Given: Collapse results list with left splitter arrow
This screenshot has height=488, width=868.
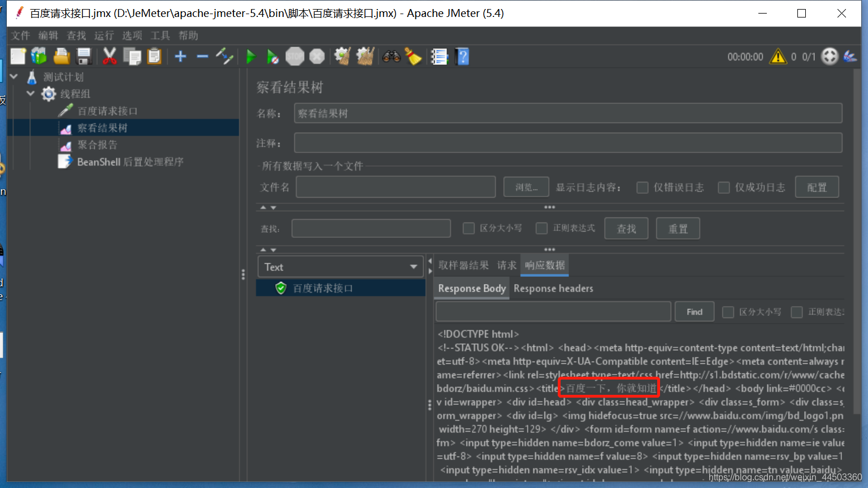Looking at the screenshot, I should 430,261.
